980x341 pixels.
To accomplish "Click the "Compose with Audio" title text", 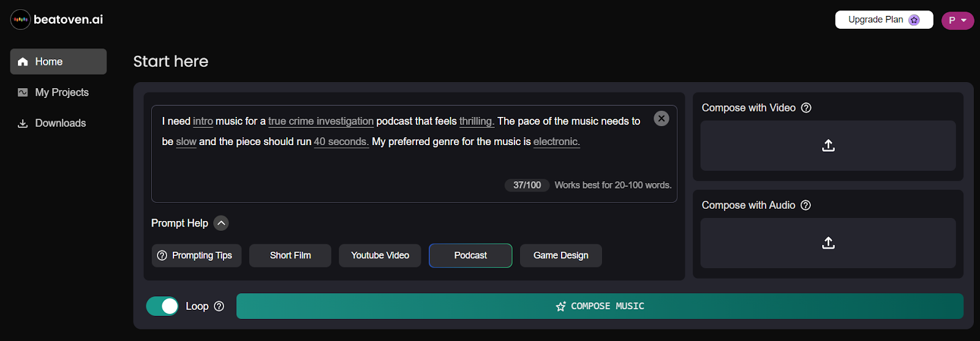I will click(748, 205).
